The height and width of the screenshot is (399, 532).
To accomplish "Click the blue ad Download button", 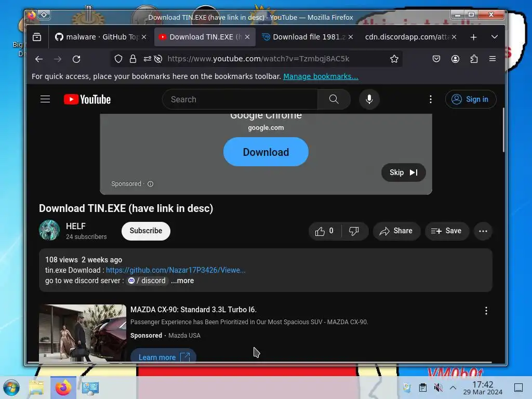I will [x=265, y=152].
